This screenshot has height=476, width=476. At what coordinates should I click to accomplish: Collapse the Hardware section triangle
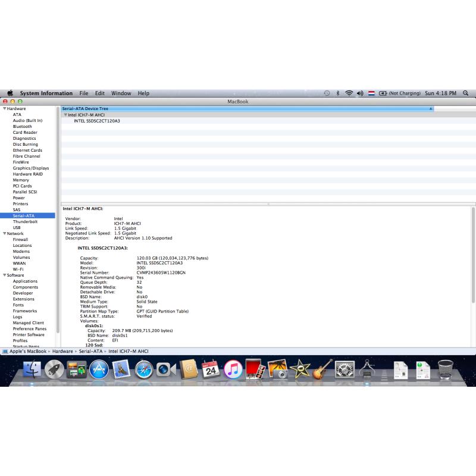pos(5,108)
